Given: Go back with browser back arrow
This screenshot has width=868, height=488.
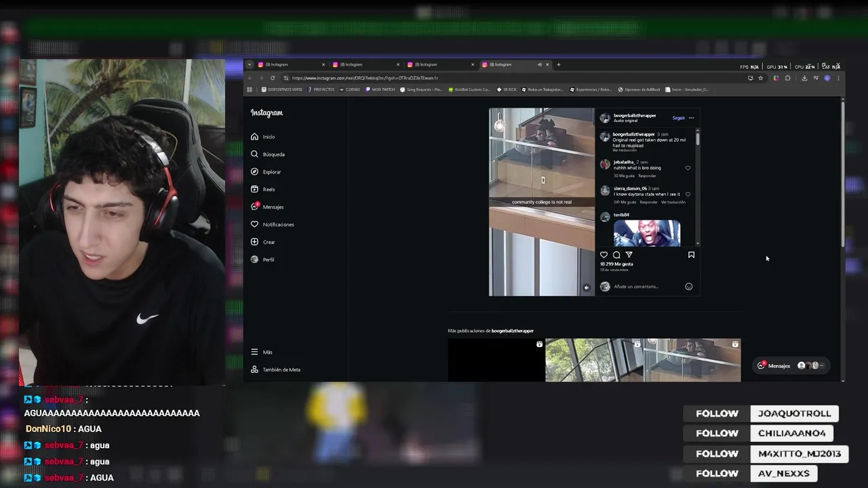Looking at the screenshot, I should click(250, 78).
